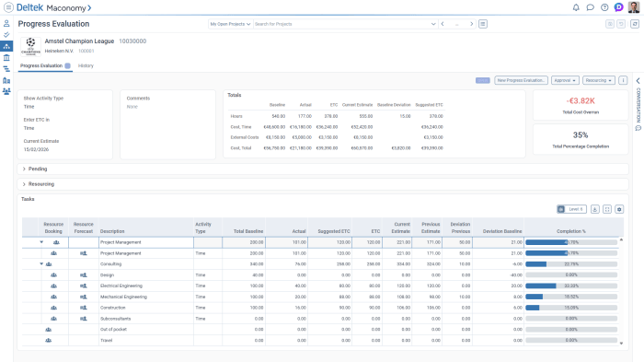Click the undo revert icon in the top-right toolbar
This screenshot has width=644, height=362.
pos(621,24)
